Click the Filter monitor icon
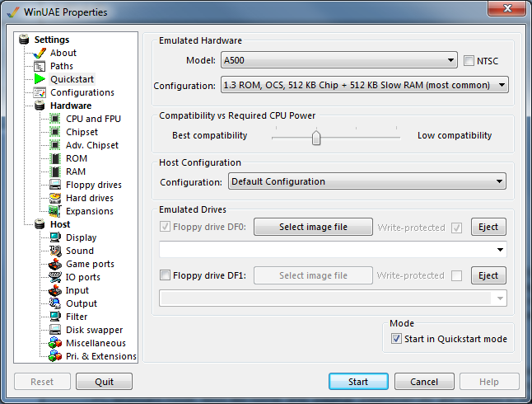Screen dimensions: 532x404 point(55,317)
